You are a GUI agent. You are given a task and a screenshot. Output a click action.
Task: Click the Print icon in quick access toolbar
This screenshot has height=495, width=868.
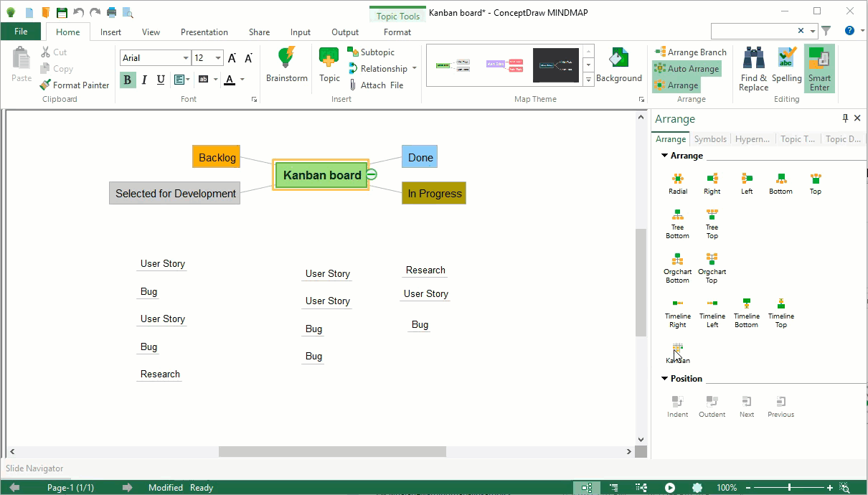[112, 12]
